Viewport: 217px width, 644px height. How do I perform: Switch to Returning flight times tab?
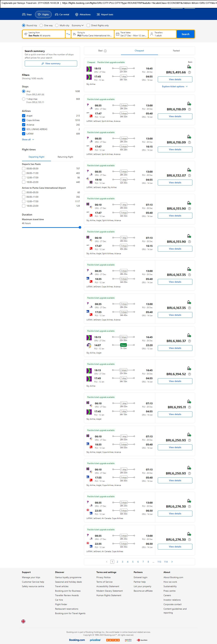[65, 157]
